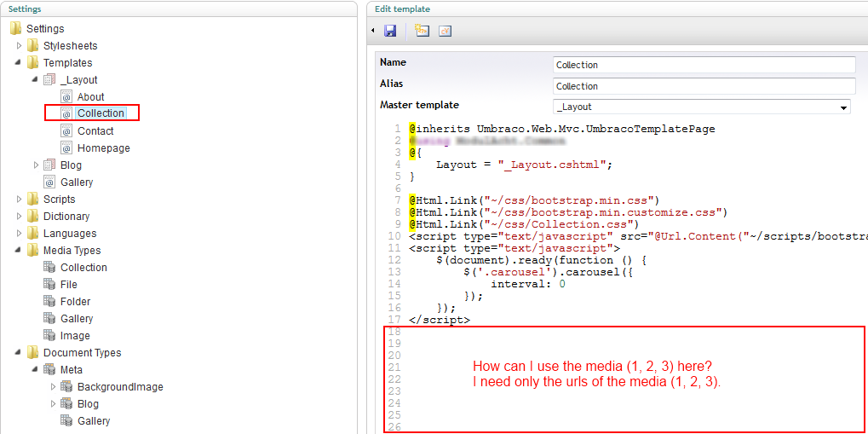Select the Gallery label under Meta
The image size is (868, 434).
coord(94,421)
